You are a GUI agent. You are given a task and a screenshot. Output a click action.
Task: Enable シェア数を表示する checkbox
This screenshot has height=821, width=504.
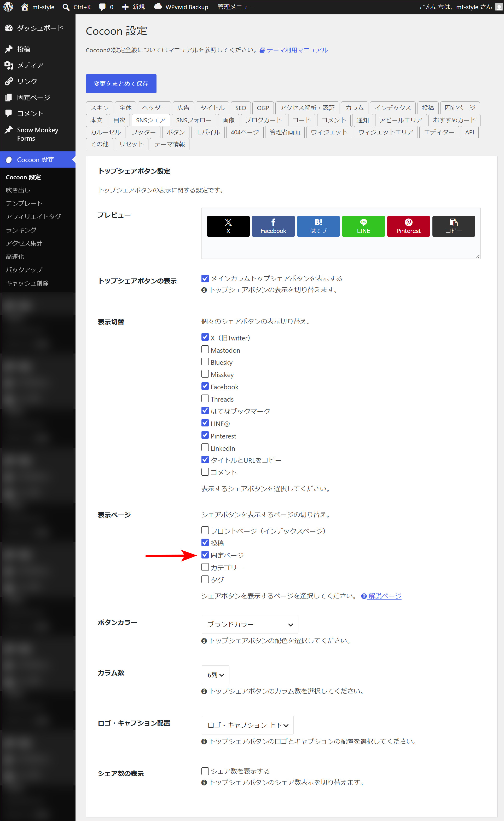(205, 771)
